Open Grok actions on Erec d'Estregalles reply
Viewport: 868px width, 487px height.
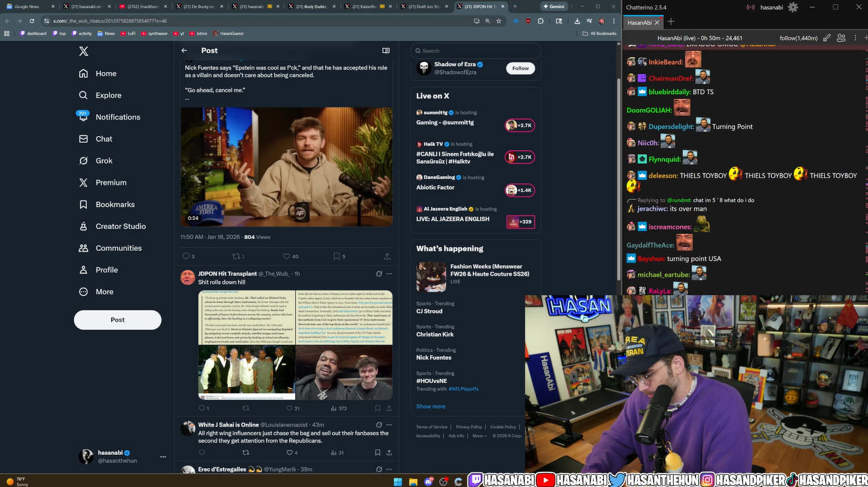coord(379,469)
